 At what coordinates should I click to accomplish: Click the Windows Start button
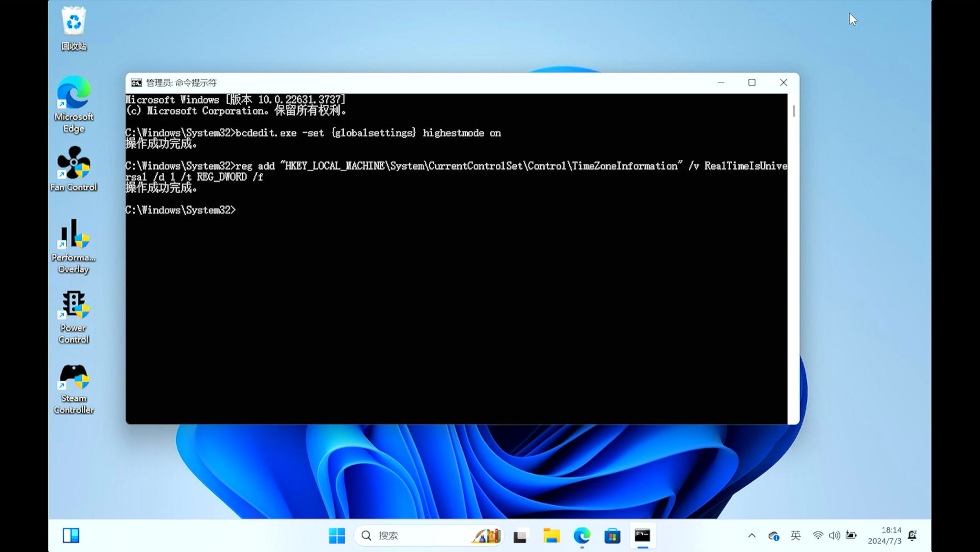[337, 536]
